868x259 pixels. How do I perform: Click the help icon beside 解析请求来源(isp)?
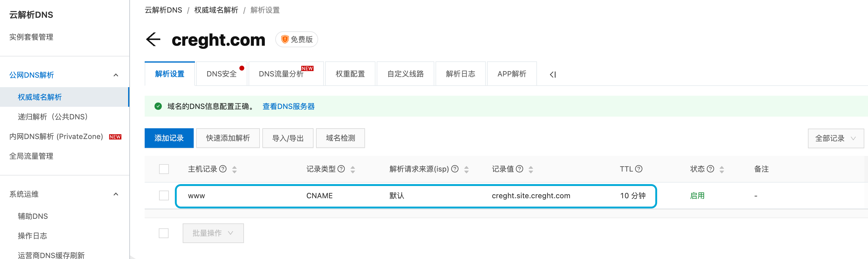coord(455,169)
